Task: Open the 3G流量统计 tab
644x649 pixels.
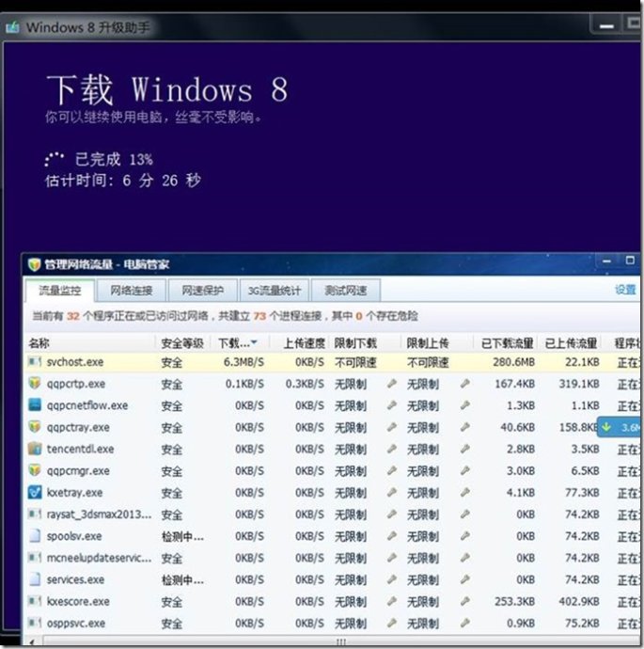Action: point(275,290)
